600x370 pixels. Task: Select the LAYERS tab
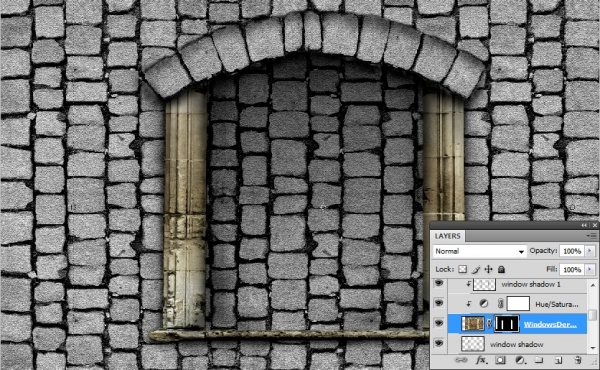(447, 236)
